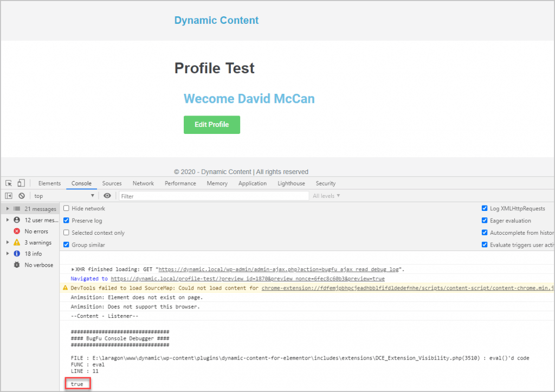
Task: Uncheck Evaluate triggers user activation checkbox
Action: 485,245
